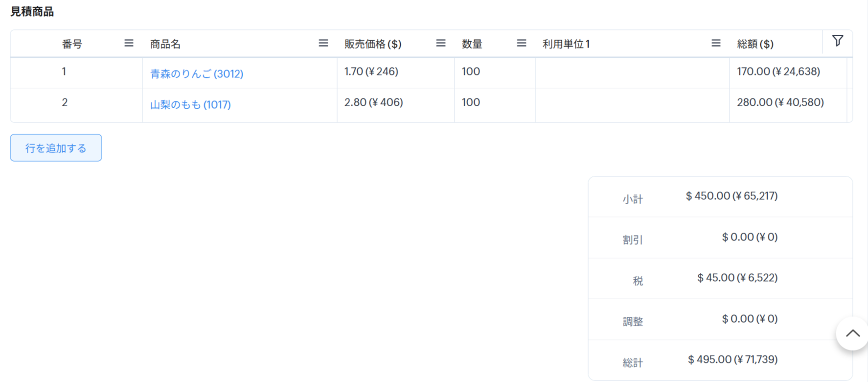Open the 山梨のもも (1017) product link
The image size is (868, 382).
point(190,105)
